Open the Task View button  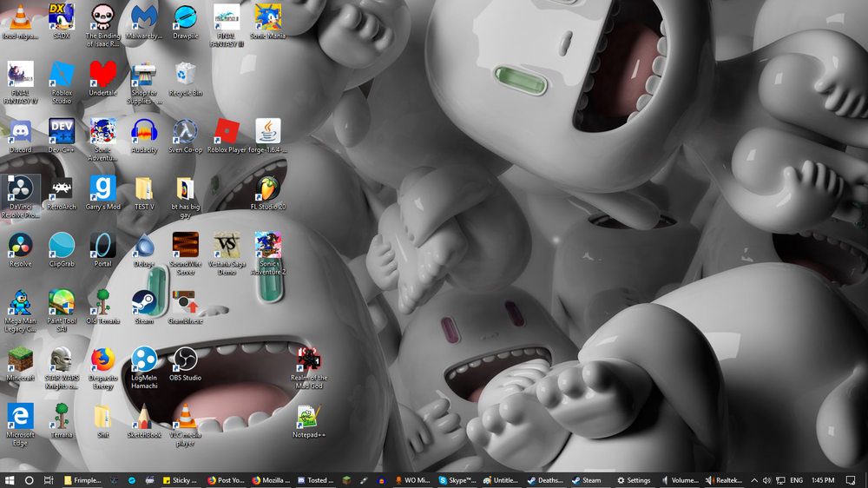click(49, 480)
